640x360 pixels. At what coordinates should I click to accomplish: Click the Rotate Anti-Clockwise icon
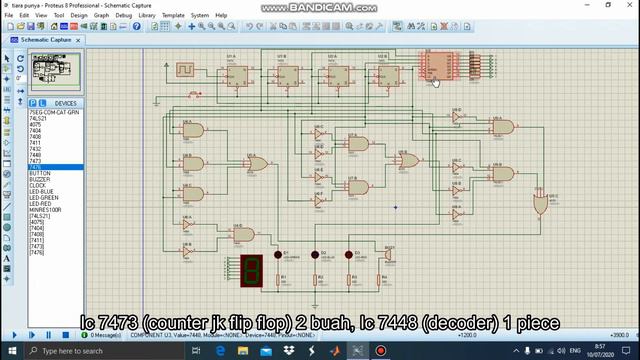click(x=20, y=69)
